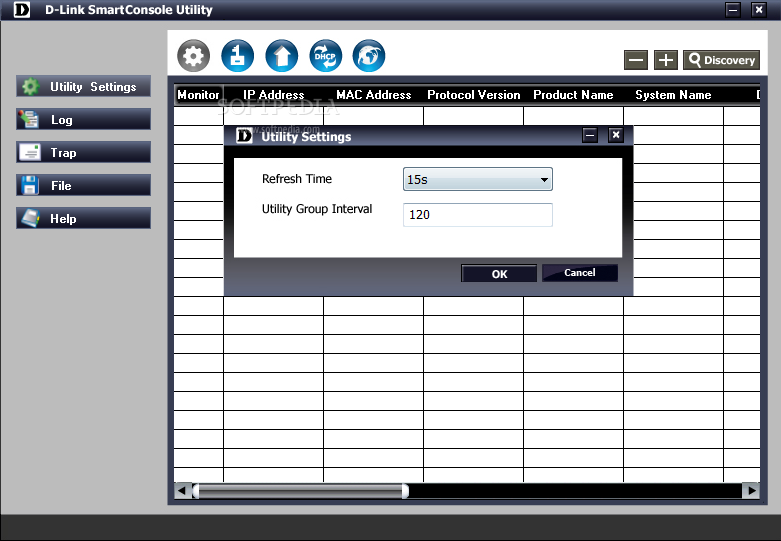Click the DHCP refresh toolbar icon
This screenshot has height=541, width=781.
(326, 56)
